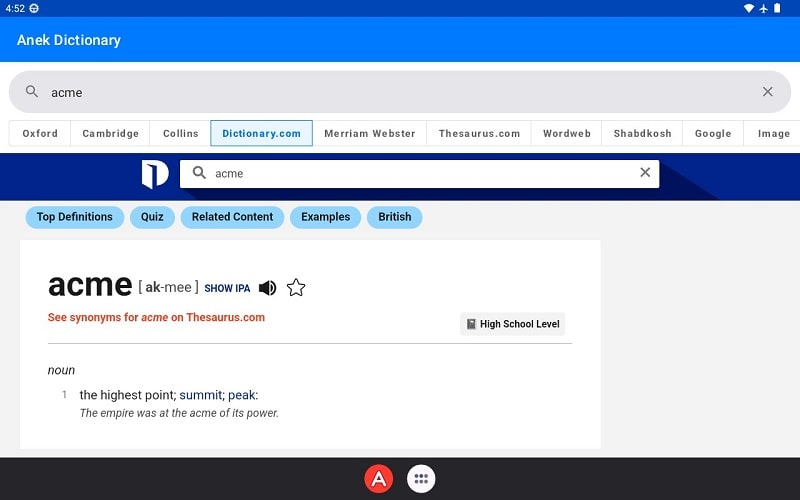Screen dimensions: 800x500
Task: Open the red A app in taskbar
Action: coord(379,479)
